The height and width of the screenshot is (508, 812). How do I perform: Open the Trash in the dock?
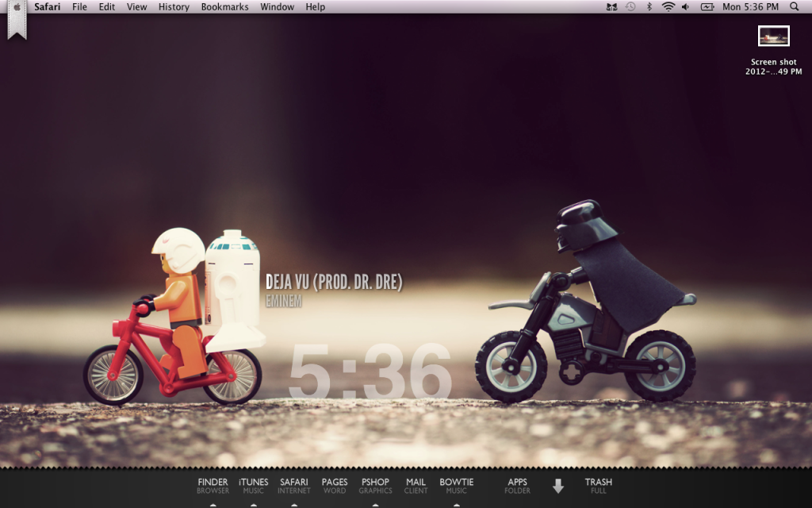click(x=598, y=486)
